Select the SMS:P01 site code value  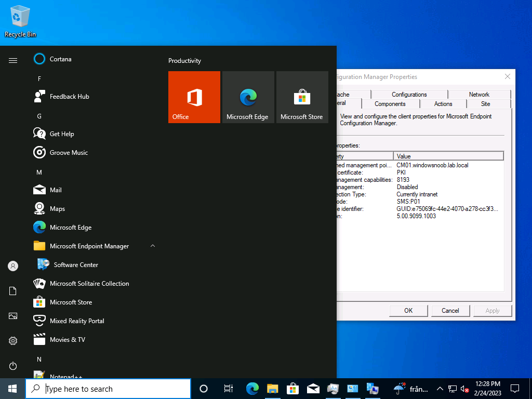coord(408,202)
